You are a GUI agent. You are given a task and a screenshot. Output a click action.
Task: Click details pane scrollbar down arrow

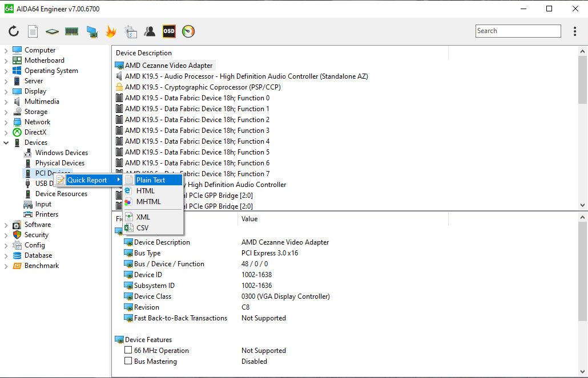pos(582,372)
